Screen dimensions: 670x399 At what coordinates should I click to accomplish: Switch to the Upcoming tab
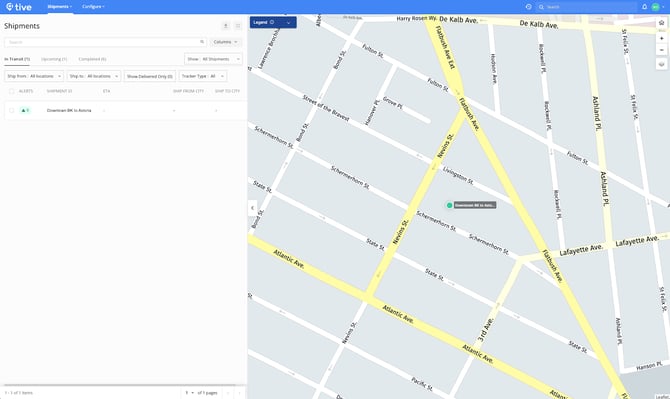tap(54, 59)
